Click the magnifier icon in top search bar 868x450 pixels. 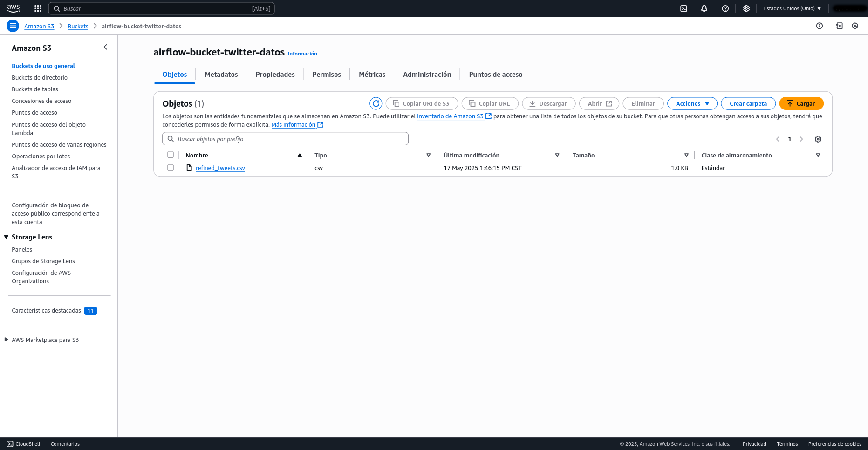(x=56, y=8)
